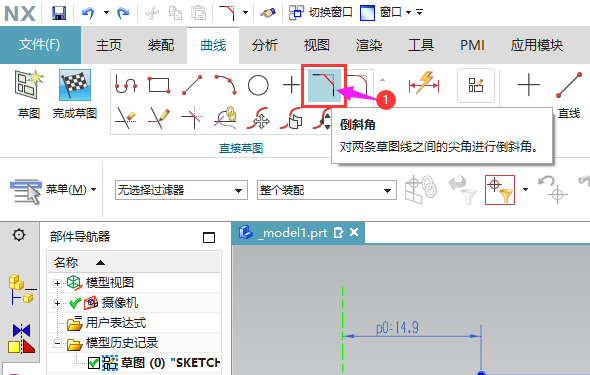Viewport: 590px width, 375px height.
Task: Open quick access toolbar customize arrow
Action: [420, 12]
